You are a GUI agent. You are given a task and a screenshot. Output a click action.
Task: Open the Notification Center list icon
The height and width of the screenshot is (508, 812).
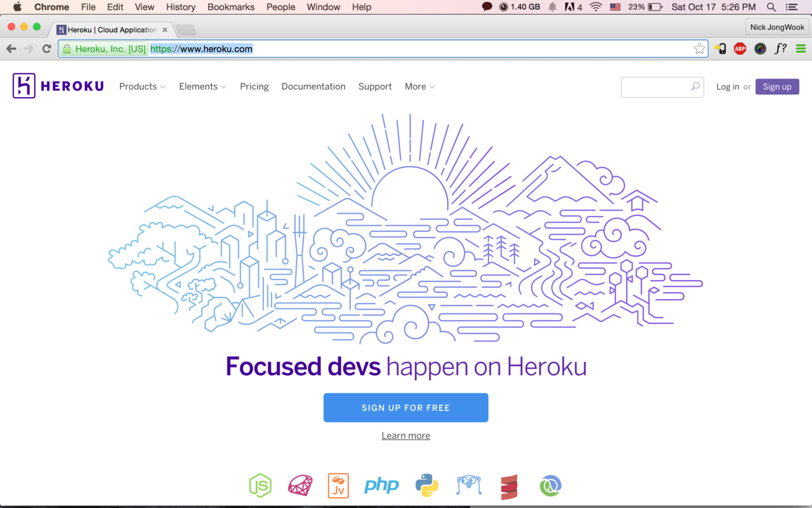click(x=792, y=7)
